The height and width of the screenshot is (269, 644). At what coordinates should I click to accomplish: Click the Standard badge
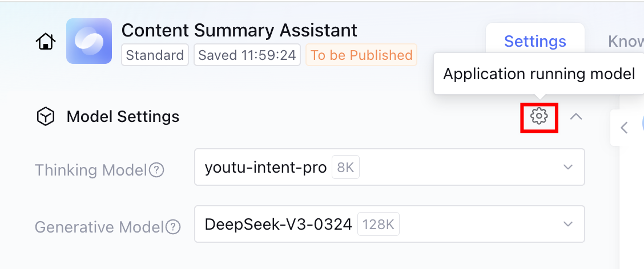[x=155, y=55]
